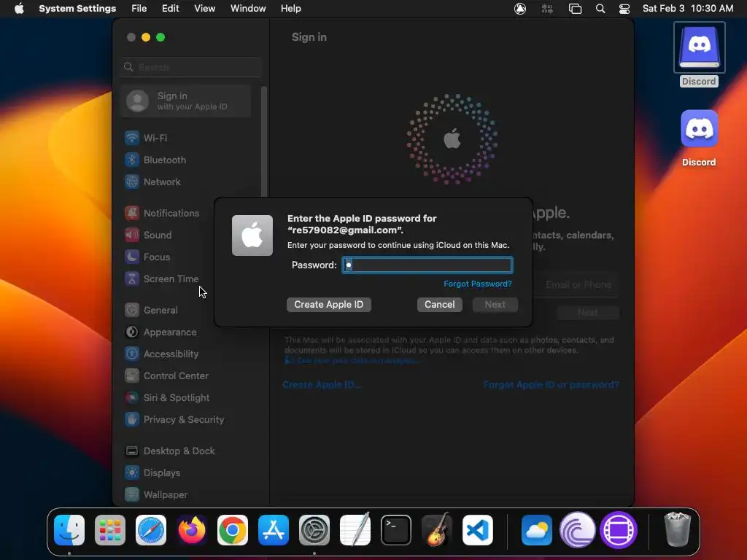Click the Forgot Password? link

click(x=477, y=284)
